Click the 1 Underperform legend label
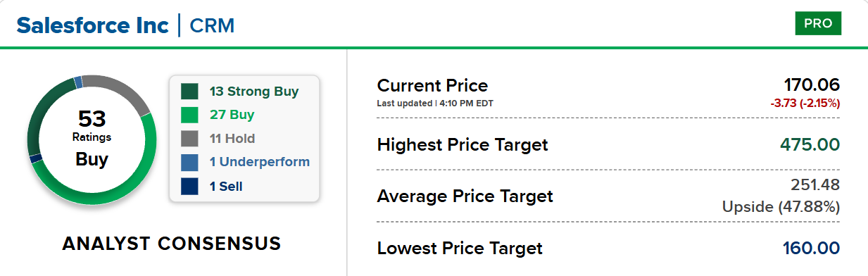The width and height of the screenshot is (868, 276). tap(259, 163)
